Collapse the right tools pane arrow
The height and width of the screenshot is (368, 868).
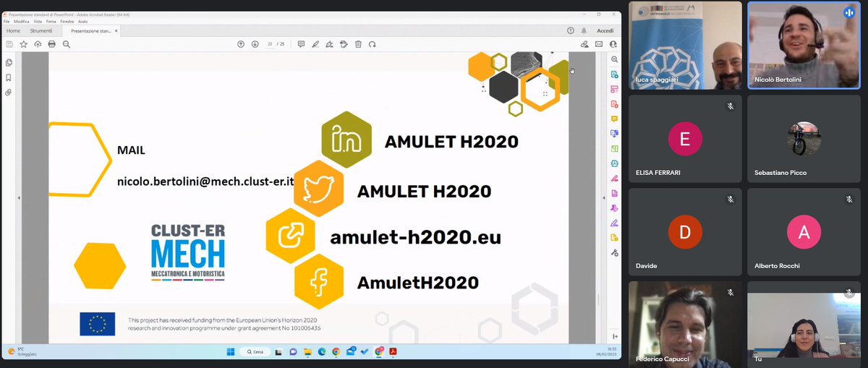coord(604,197)
